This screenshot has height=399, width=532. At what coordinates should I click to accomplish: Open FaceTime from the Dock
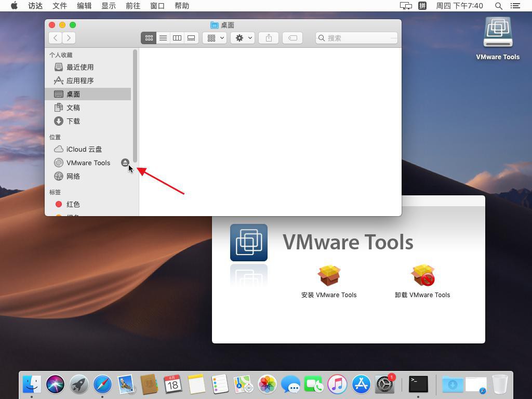[x=314, y=384]
